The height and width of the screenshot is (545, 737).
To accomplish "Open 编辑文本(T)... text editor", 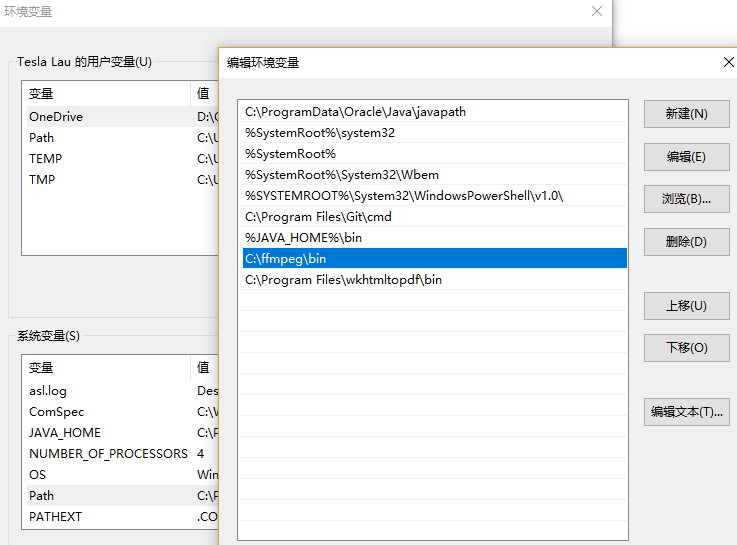I will click(686, 412).
